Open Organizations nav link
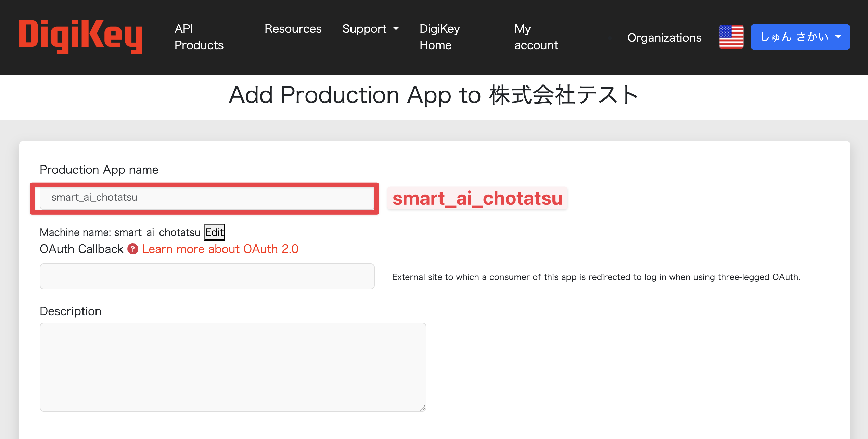This screenshot has height=439, width=868. [664, 38]
